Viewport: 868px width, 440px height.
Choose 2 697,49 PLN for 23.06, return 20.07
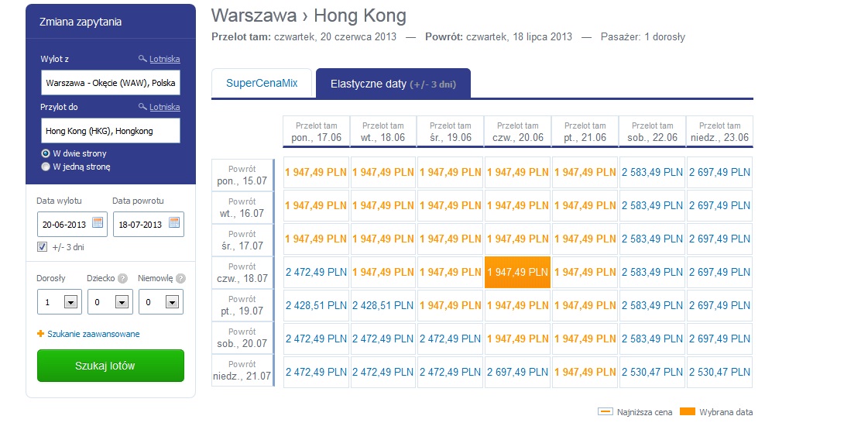(719, 339)
